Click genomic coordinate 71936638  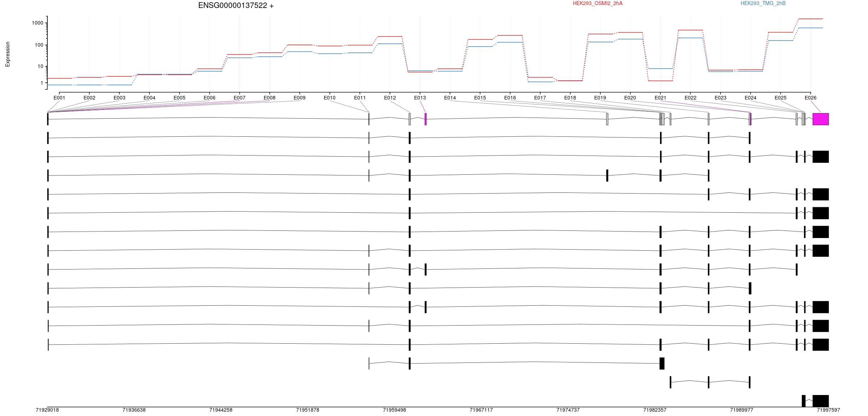134,410
